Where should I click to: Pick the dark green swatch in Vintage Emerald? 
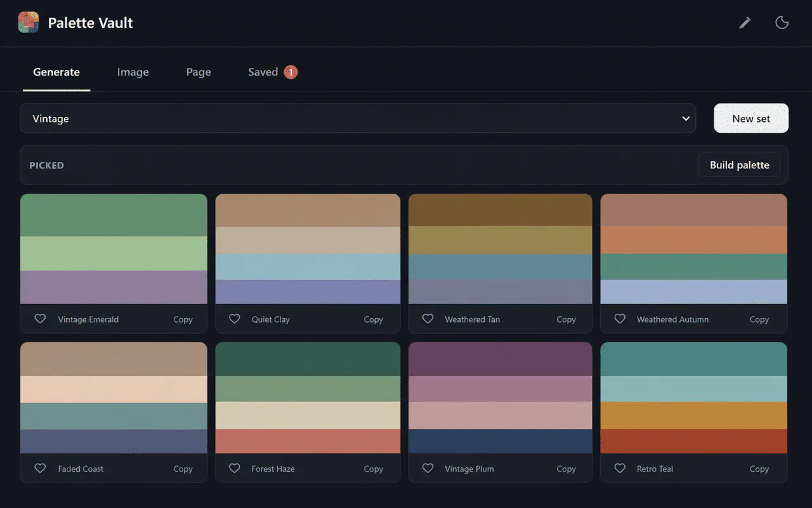click(114, 215)
